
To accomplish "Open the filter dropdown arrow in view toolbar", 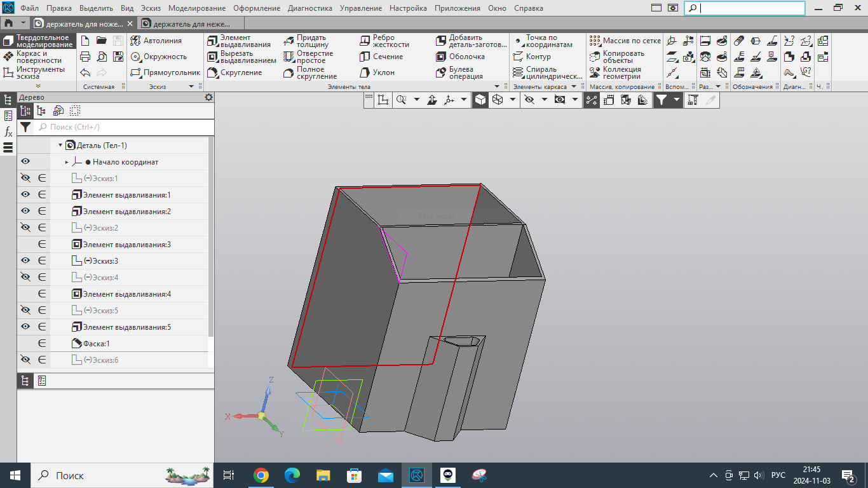I will click(x=677, y=100).
